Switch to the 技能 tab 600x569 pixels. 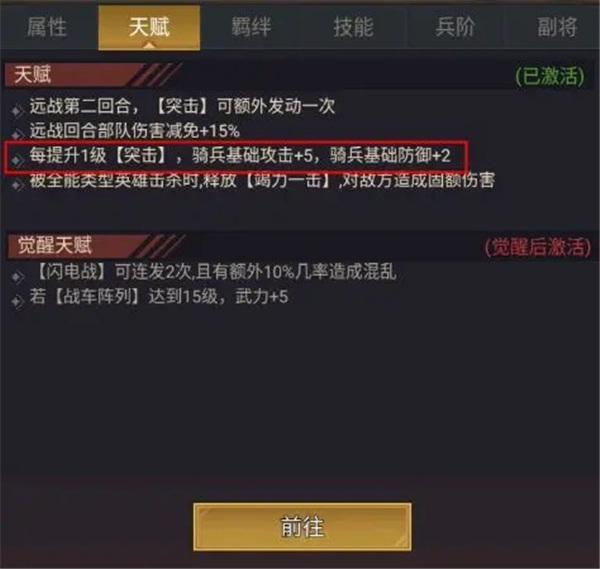[353, 27]
